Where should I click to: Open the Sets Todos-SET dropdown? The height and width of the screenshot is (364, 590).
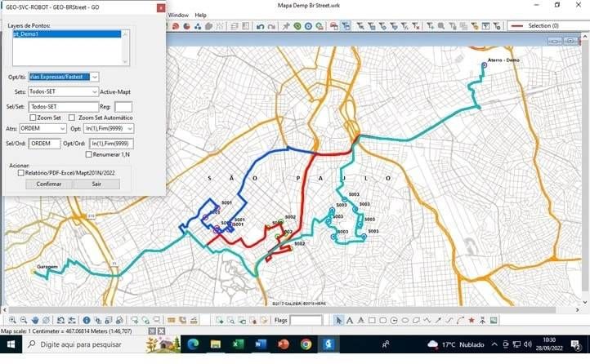95,91
